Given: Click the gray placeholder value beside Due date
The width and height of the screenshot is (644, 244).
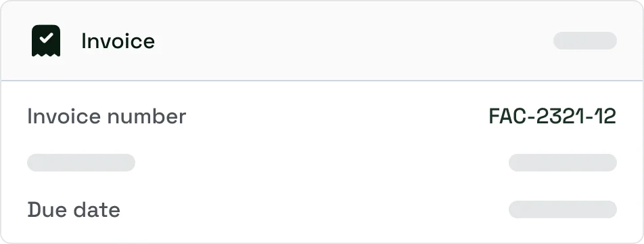Looking at the screenshot, I should (x=563, y=209).
